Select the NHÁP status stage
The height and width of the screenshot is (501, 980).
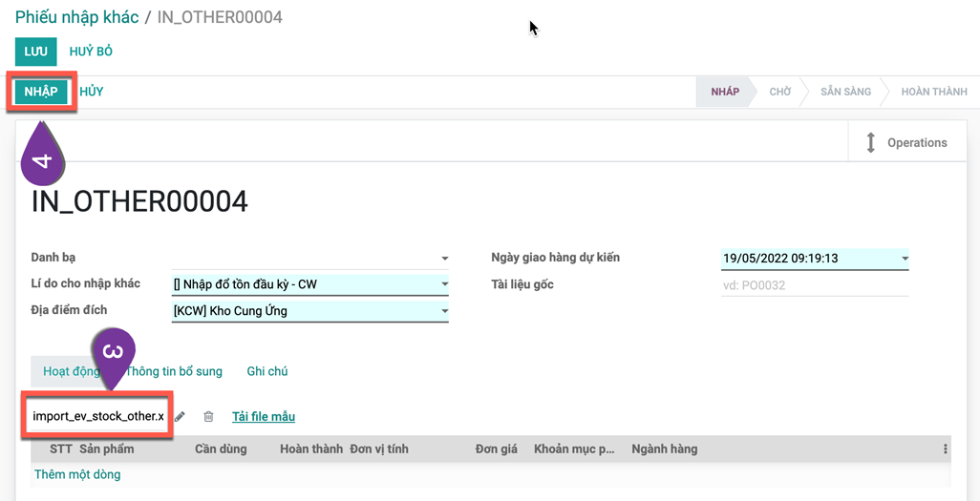click(x=725, y=92)
